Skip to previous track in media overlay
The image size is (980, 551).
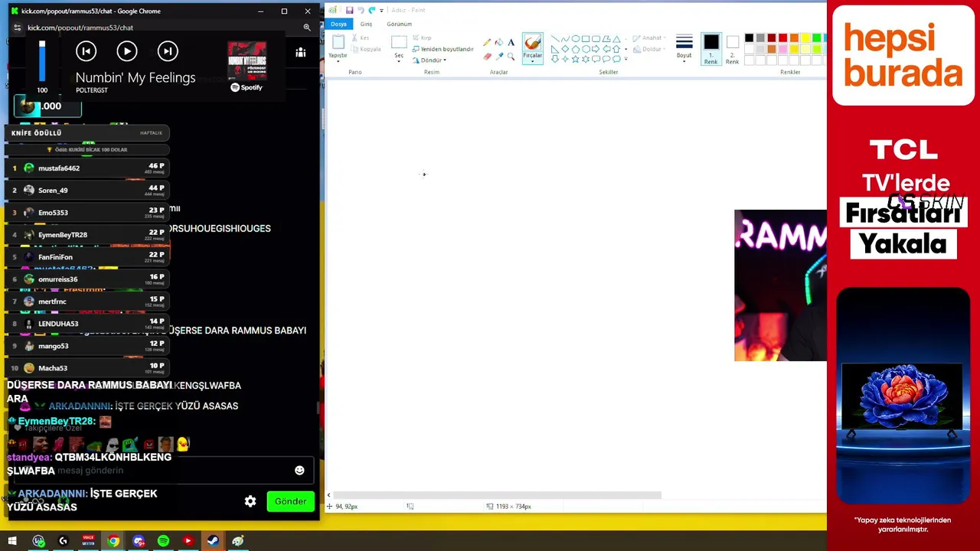[86, 51]
